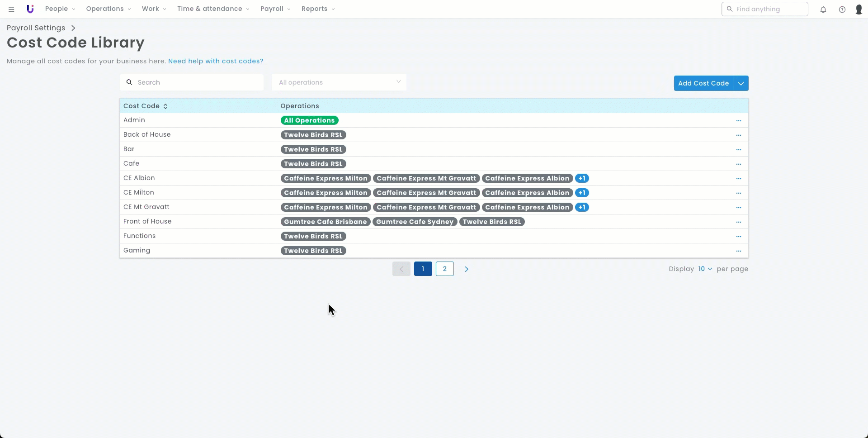868x438 pixels.
Task: Change the per page display count
Action: (x=705, y=269)
